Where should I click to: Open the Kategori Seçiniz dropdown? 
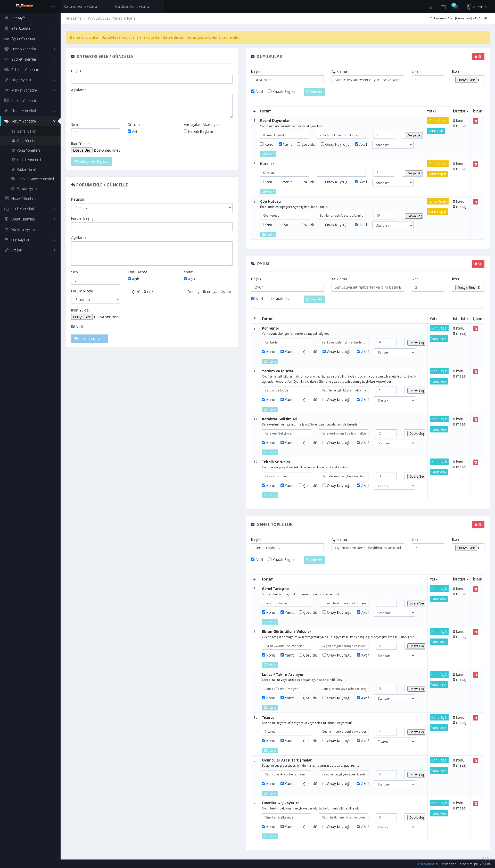tap(152, 208)
